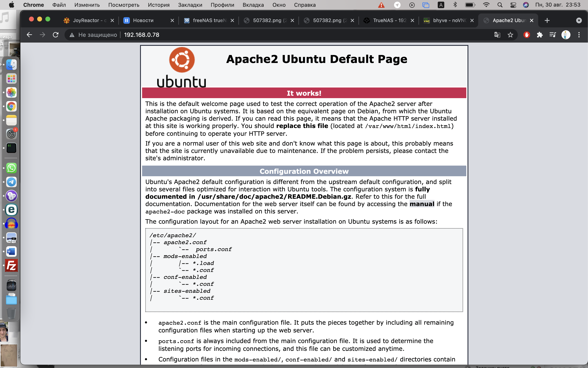Viewport: 588px width, 368px height.
Task: Open the Окно menu
Action: point(279,5)
